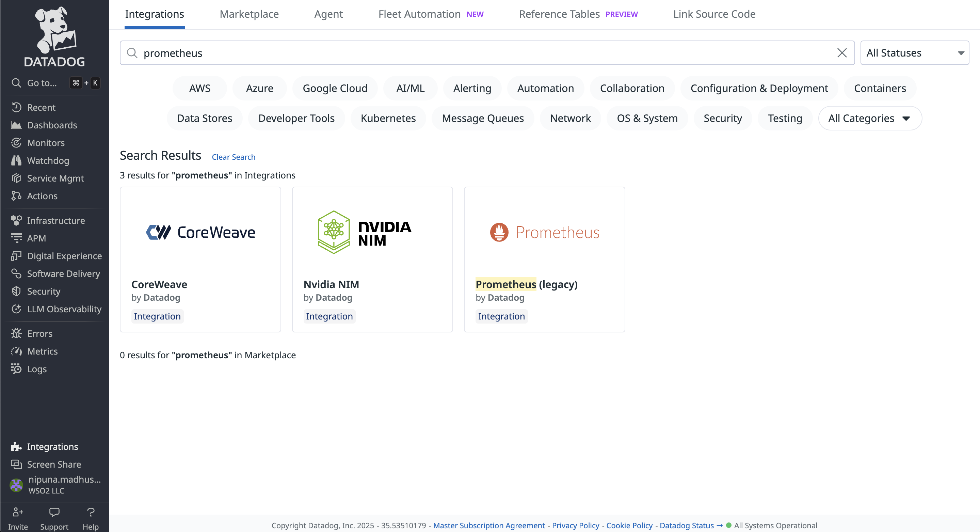This screenshot has height=532, width=980.
Task: Open Errors bug icon
Action: pyautogui.click(x=16, y=333)
